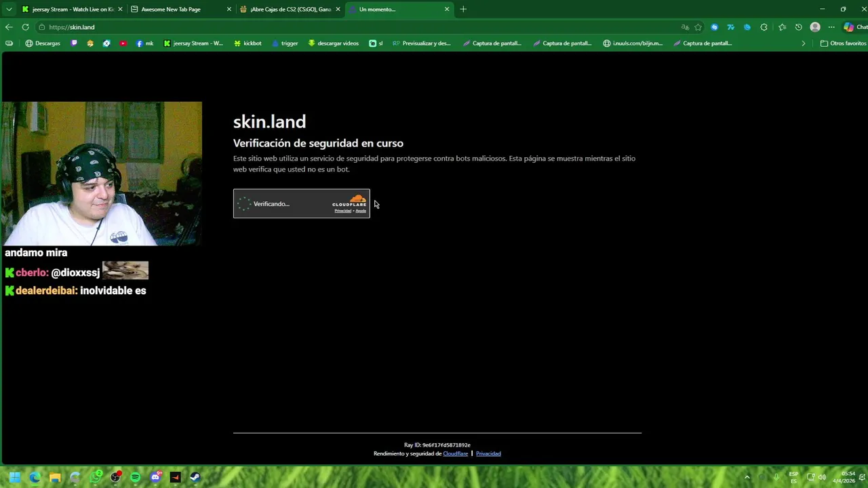Open Otros favoritos folder
Screen dimensions: 868x488
point(843,43)
